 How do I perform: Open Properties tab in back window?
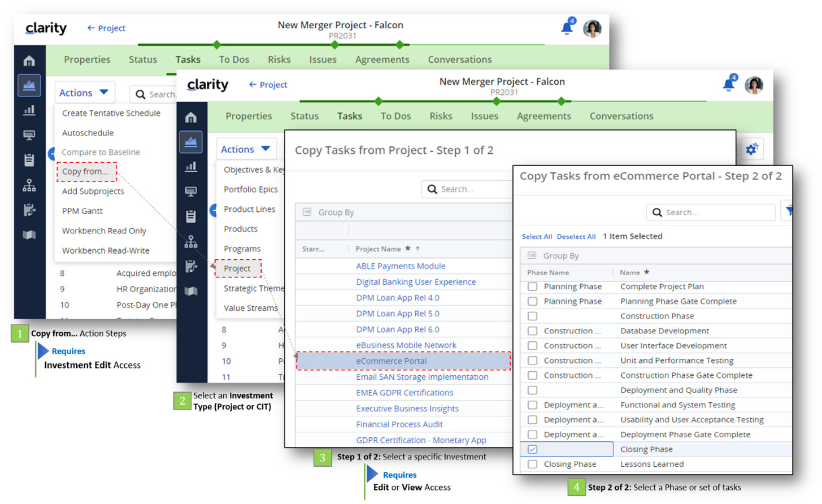click(x=87, y=59)
